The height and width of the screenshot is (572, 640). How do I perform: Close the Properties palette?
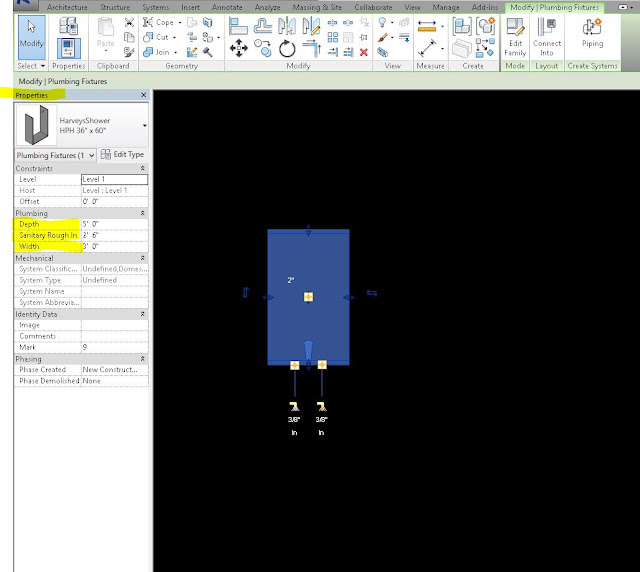tap(144, 95)
